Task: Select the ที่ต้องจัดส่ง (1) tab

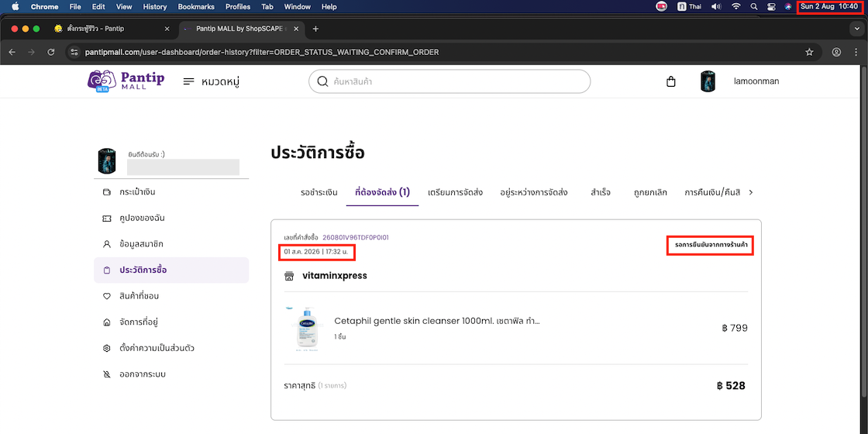Action: (382, 193)
